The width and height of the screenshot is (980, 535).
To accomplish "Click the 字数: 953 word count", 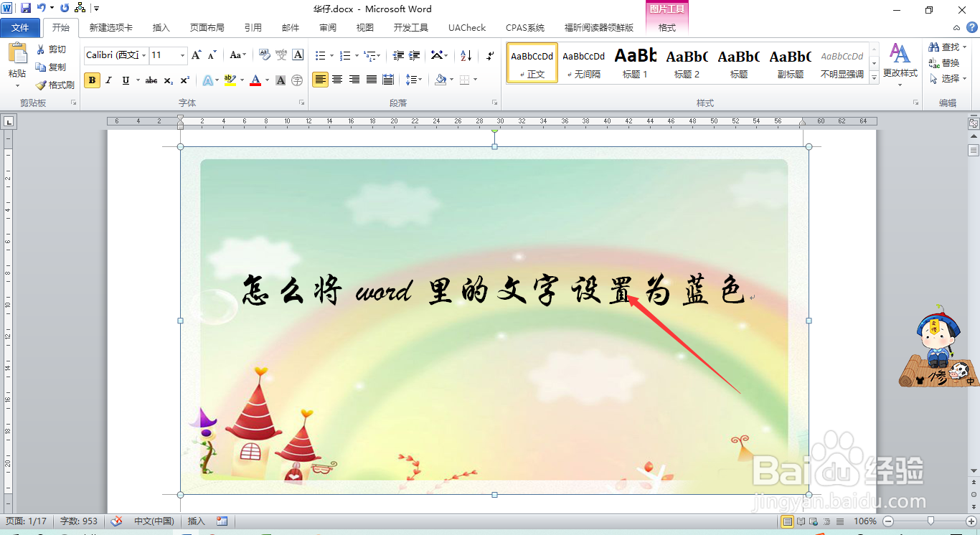I will 79,521.
